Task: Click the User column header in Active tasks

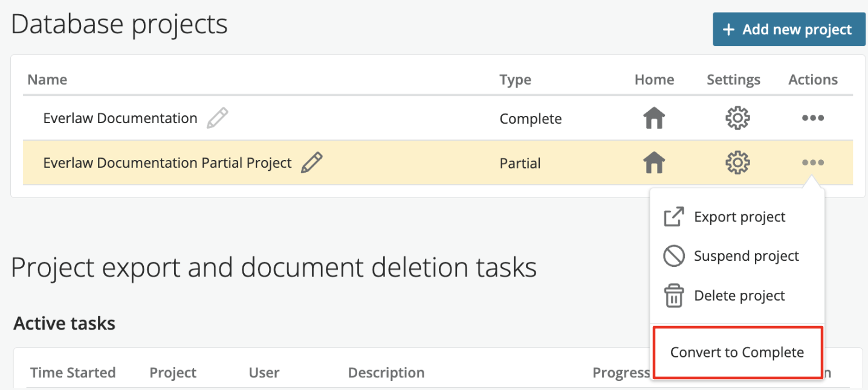Action: pos(264,372)
